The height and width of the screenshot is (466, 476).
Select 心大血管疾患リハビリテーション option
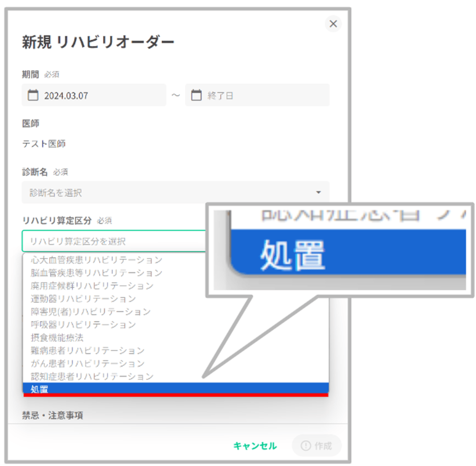click(97, 260)
